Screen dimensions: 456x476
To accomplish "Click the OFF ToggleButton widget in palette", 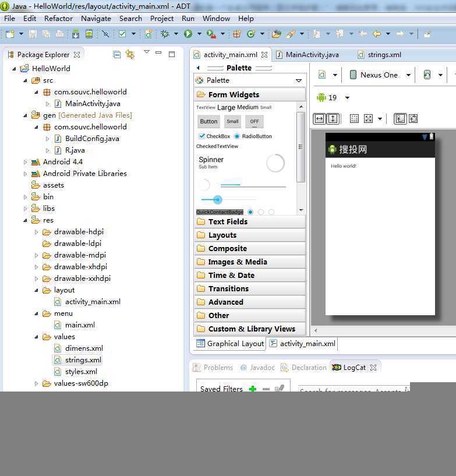I will pos(254,121).
